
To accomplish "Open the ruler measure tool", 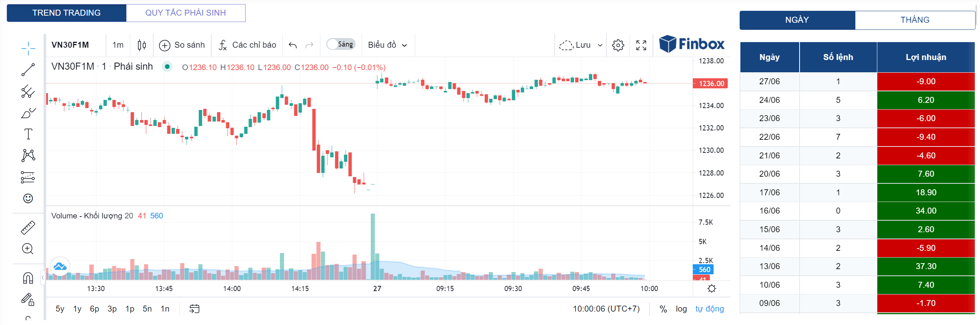I will click(x=28, y=227).
